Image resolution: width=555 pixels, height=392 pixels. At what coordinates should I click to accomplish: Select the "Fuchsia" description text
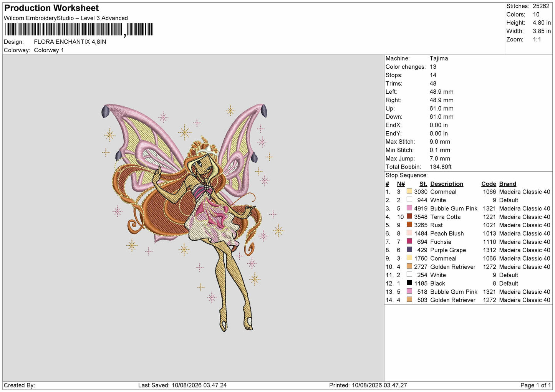441,242
